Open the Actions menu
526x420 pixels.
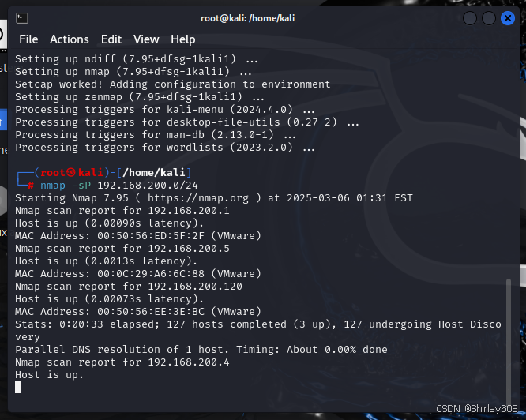(70, 39)
